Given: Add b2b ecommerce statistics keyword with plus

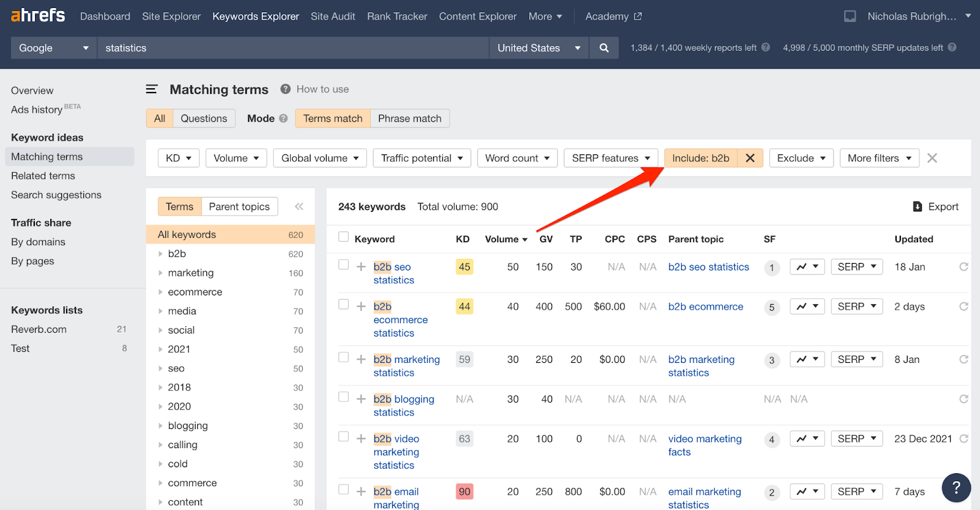Looking at the screenshot, I should pyautogui.click(x=361, y=306).
